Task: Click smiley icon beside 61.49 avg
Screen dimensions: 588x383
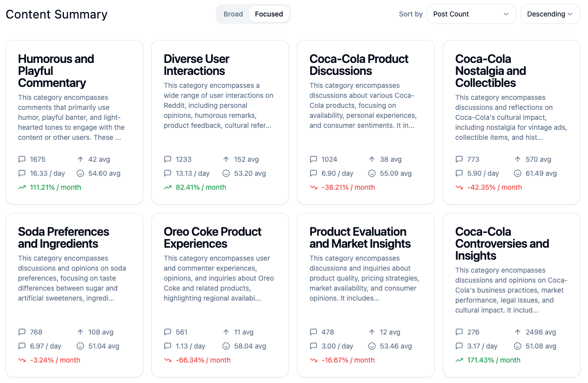Action: coord(518,173)
